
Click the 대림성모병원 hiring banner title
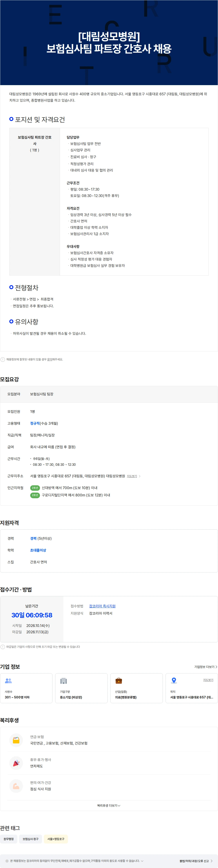click(109, 43)
